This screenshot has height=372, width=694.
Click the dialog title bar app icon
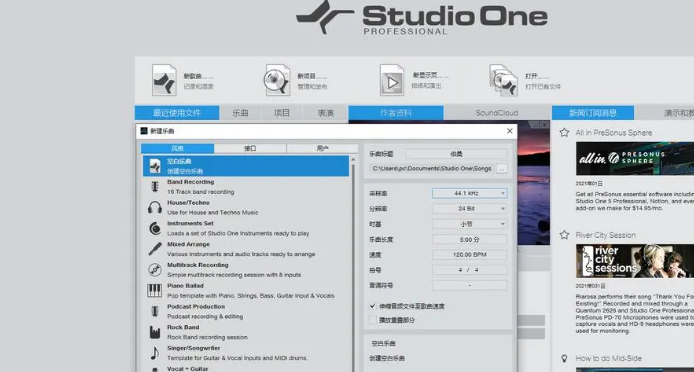coord(143,131)
